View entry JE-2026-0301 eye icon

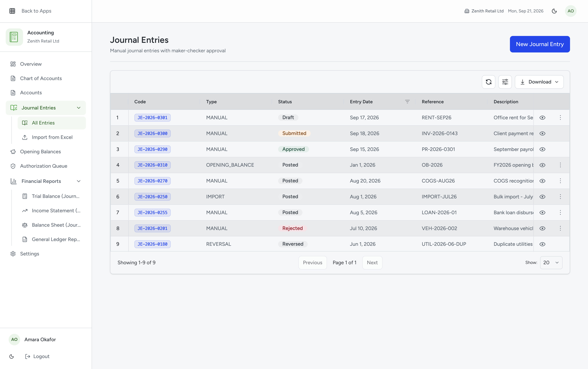542,118
